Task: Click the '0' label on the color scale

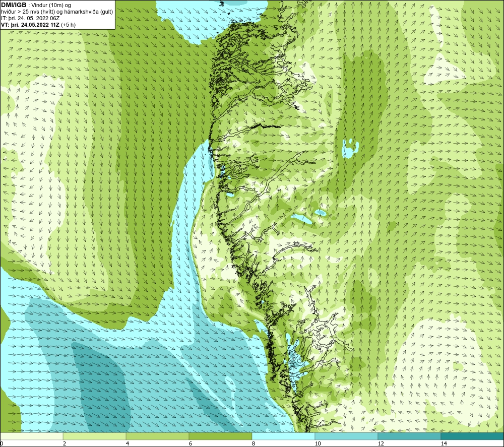Action: (2, 443)
